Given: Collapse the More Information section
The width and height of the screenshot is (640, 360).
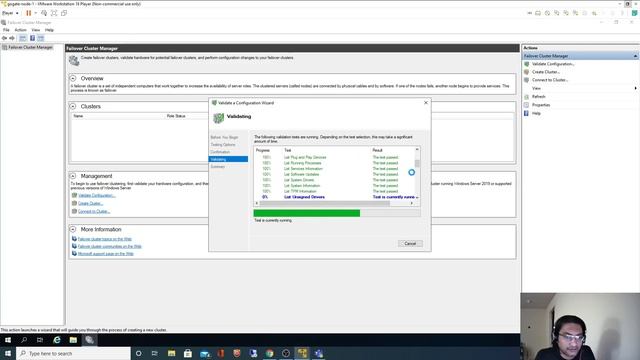Looking at the screenshot, I should click(73, 229).
